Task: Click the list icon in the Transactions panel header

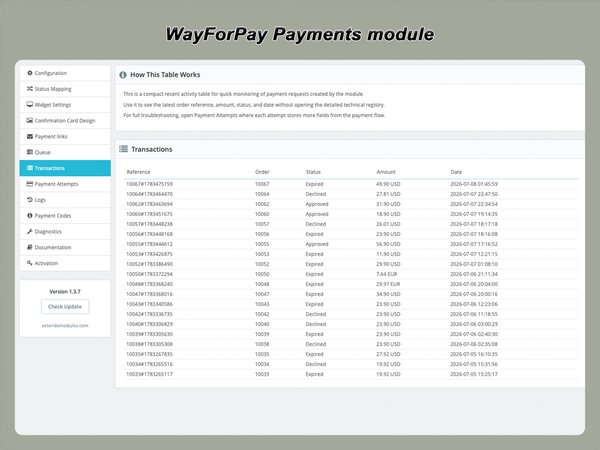Action: 123,149
